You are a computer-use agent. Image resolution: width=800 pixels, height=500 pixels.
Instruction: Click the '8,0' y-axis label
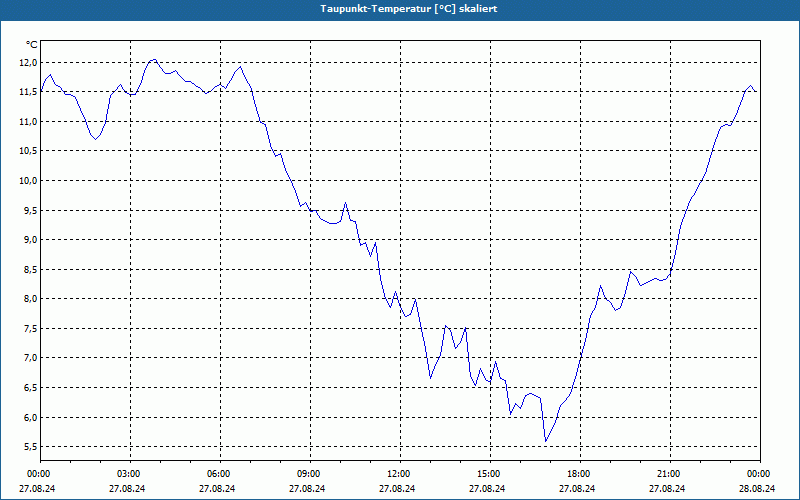tap(30, 299)
